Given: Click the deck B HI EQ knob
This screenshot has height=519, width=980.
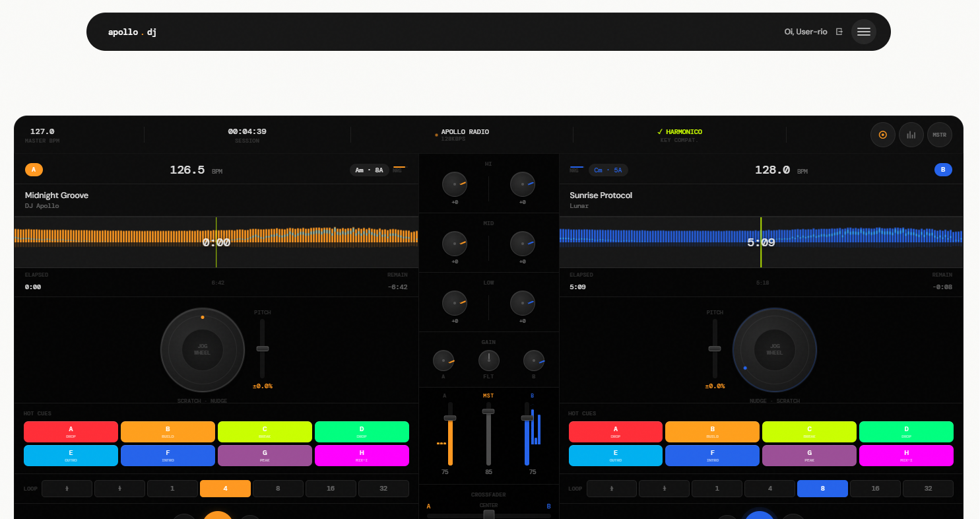Looking at the screenshot, I should pos(523,184).
